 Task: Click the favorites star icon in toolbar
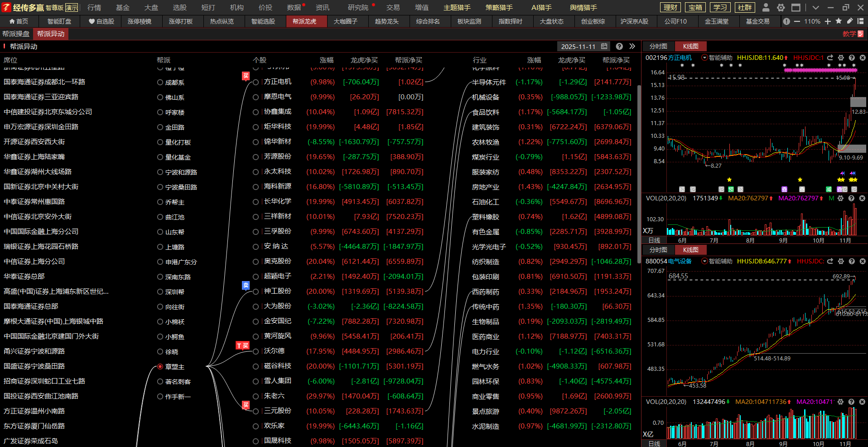click(839, 21)
